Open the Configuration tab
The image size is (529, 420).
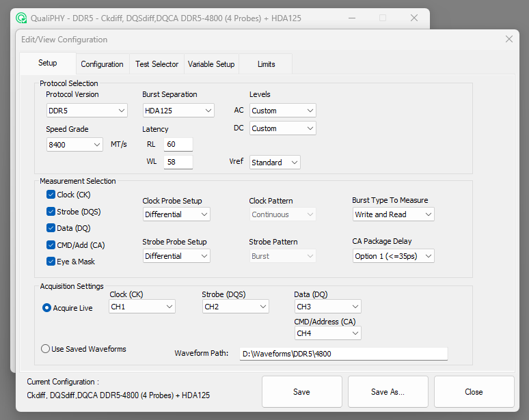pos(103,64)
